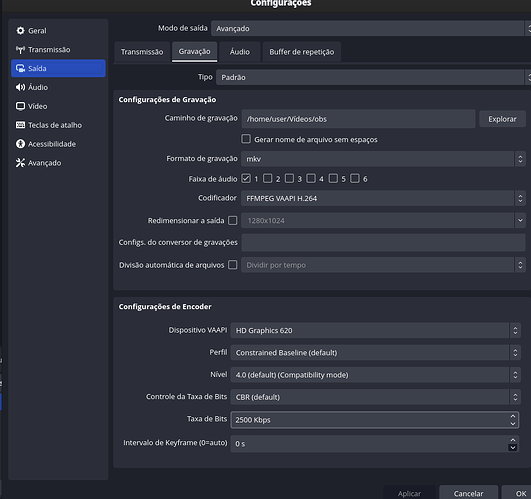This screenshot has height=499, width=531.
Task: Open the Teclas de atalho keyboard icon
Action: click(20, 125)
